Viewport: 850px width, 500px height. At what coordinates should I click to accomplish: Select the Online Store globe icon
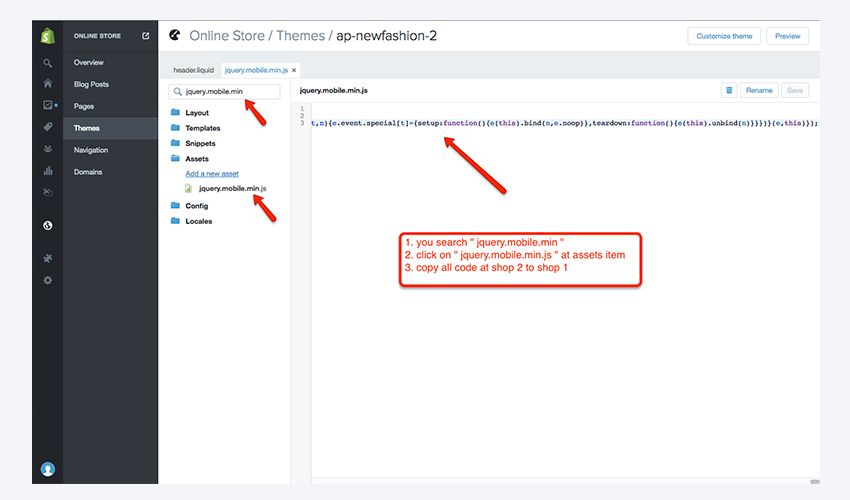(x=48, y=225)
